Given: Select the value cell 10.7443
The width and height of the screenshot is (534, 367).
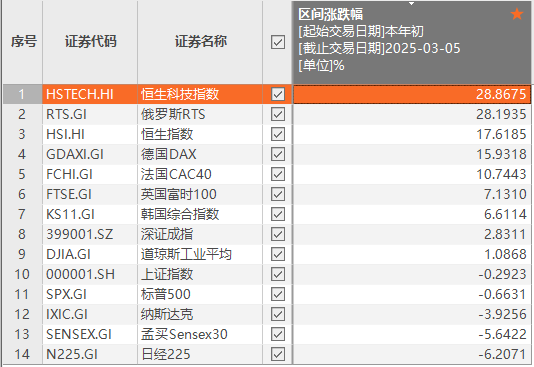Looking at the screenshot, I should 412,174.
